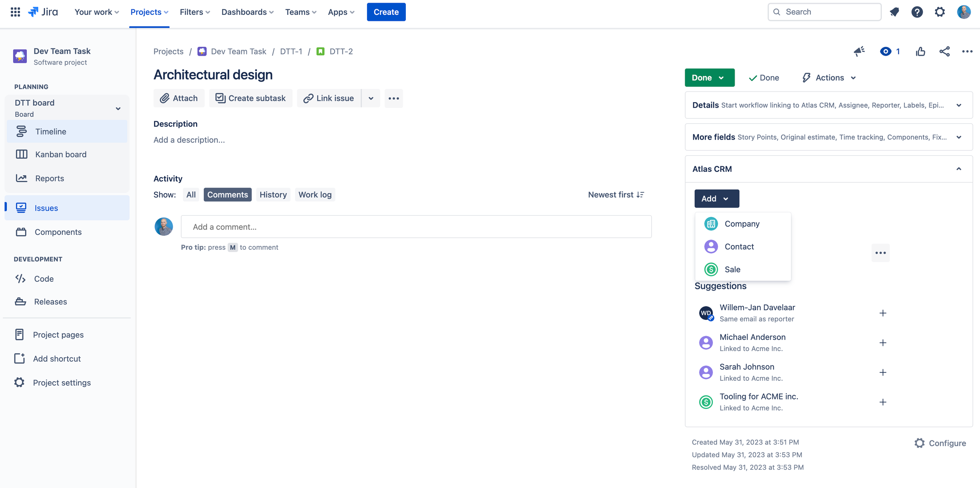Screen dimensions: 980x488
Task: Open the Done status dropdown
Action: point(709,77)
